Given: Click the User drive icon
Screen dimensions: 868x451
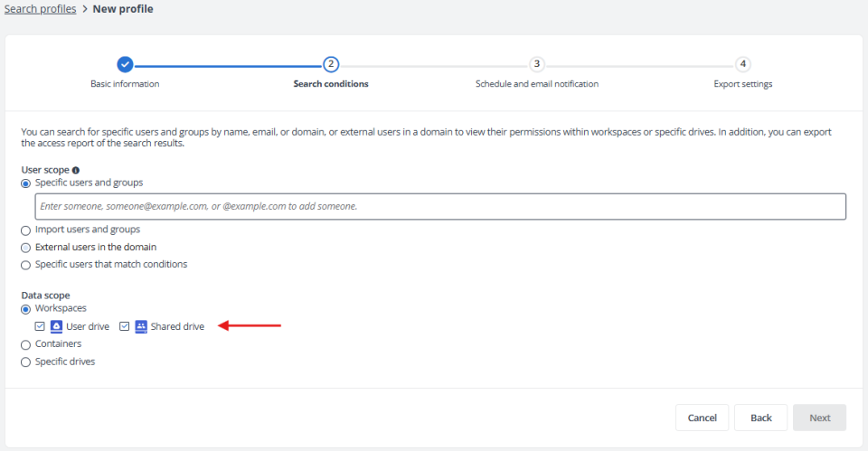Looking at the screenshot, I should 56,326.
